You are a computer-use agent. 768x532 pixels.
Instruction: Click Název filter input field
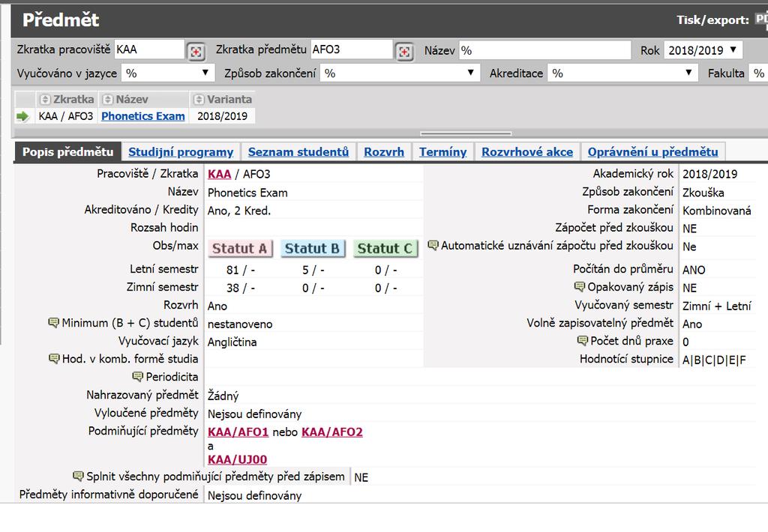coord(544,50)
